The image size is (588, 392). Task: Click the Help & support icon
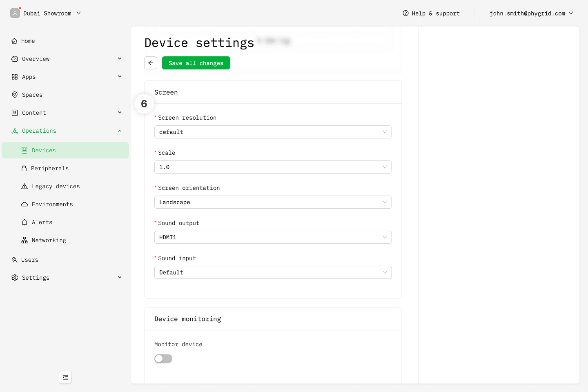[405, 13]
